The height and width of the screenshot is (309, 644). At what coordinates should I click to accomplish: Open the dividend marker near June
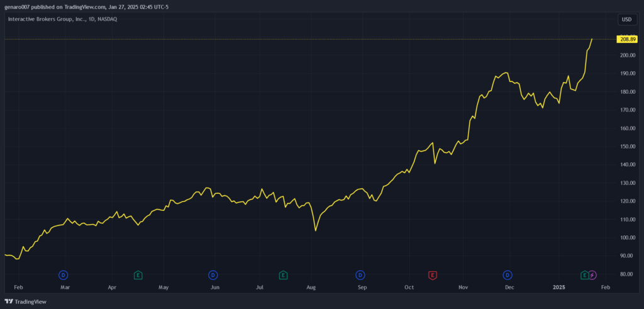click(x=213, y=275)
